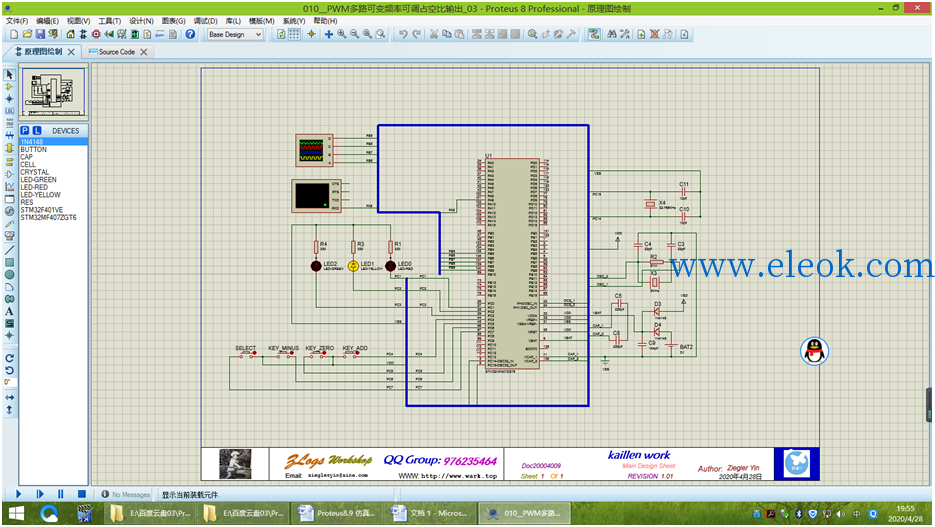Redo the last action
This screenshot has height=527, width=935.
tap(417, 35)
